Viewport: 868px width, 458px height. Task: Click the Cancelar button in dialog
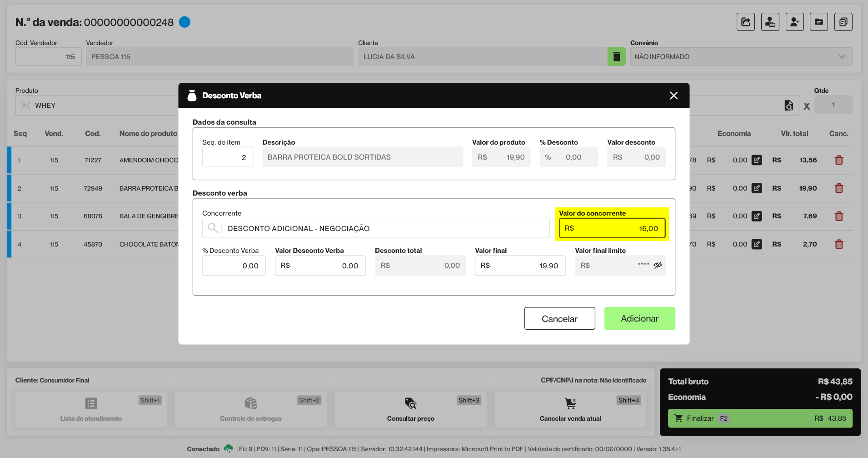click(559, 318)
